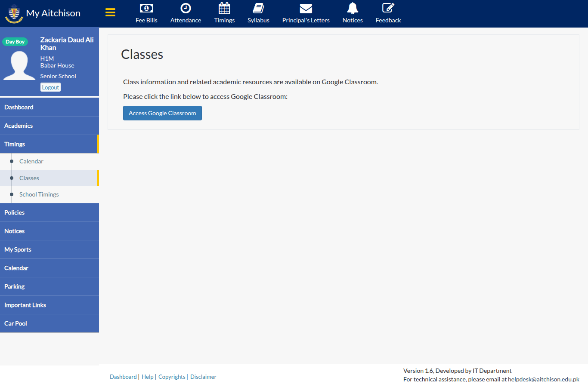Click the student profile avatar
This screenshot has height=387, width=588.
pos(19,65)
